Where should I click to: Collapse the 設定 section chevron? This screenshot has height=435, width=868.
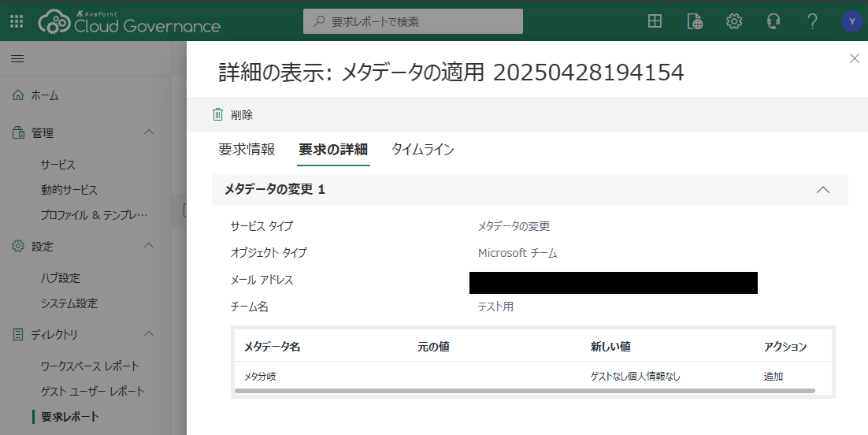point(148,246)
